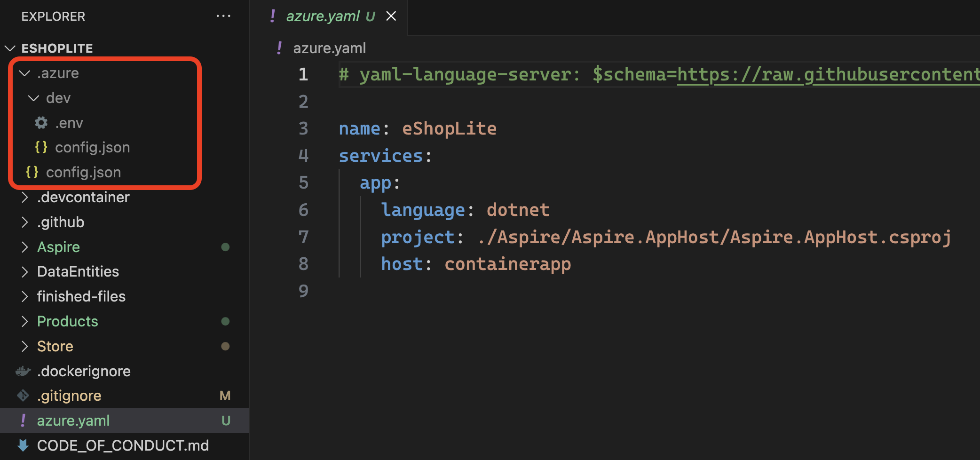Click git diamond icon beside .gitignore
Screen dimensions: 980x460
point(23,396)
